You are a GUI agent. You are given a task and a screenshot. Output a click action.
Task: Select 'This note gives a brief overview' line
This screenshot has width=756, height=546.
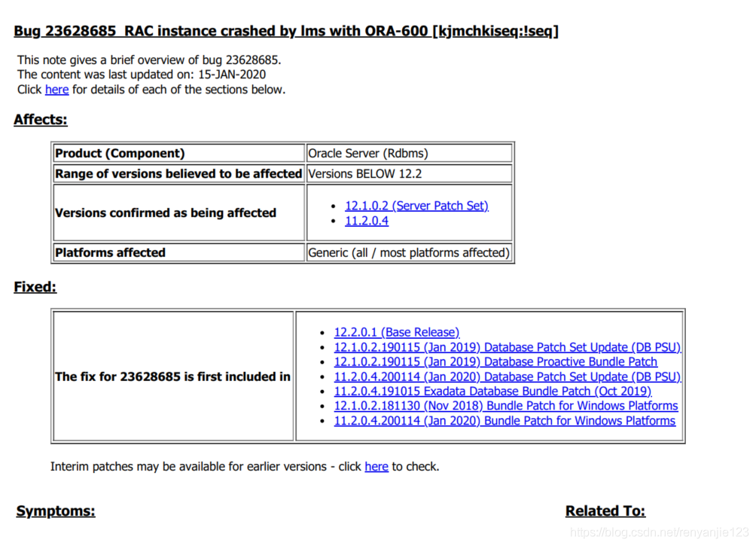tap(149, 60)
